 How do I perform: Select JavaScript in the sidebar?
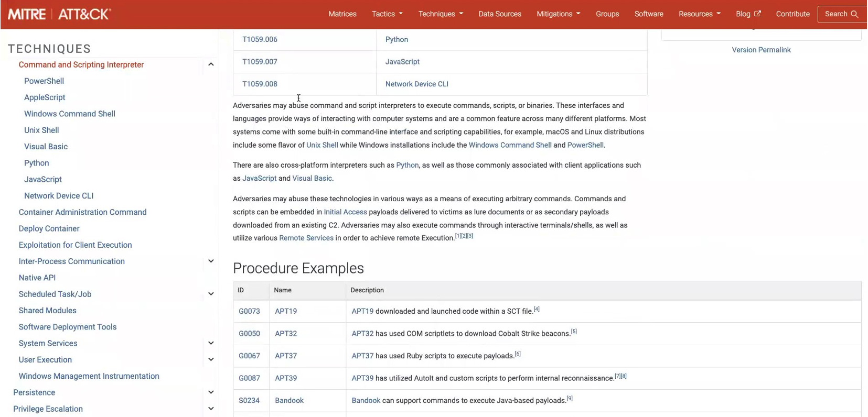click(x=43, y=179)
